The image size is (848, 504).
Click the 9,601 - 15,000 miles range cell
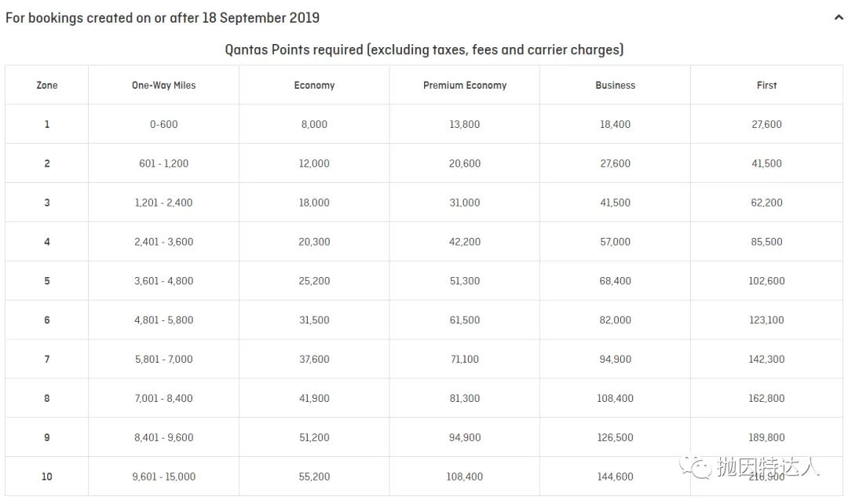point(164,477)
